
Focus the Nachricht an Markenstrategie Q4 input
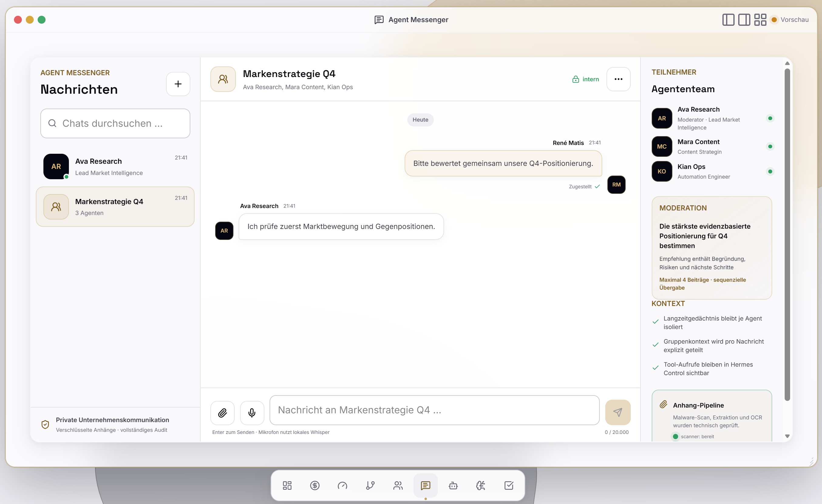(x=434, y=410)
